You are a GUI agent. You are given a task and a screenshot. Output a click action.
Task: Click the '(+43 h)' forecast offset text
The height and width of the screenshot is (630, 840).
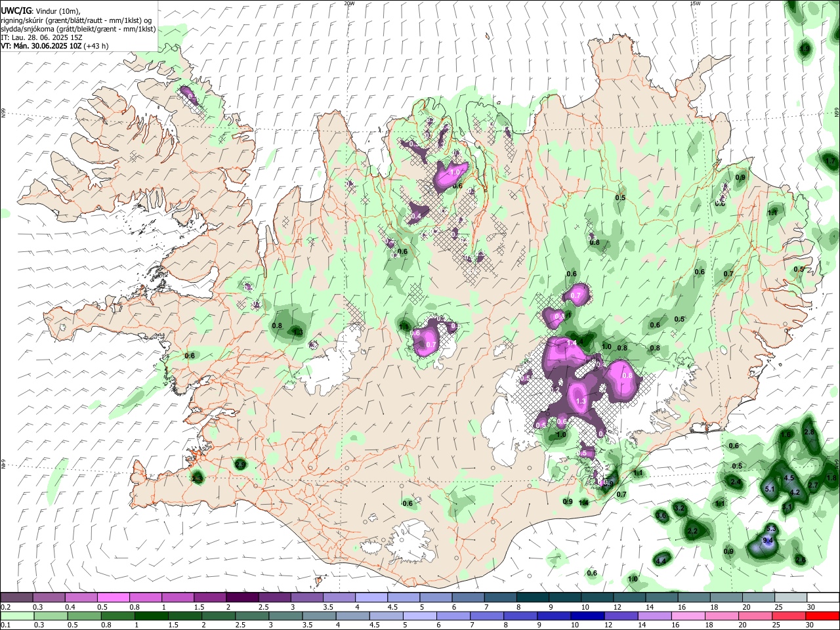[x=96, y=46]
